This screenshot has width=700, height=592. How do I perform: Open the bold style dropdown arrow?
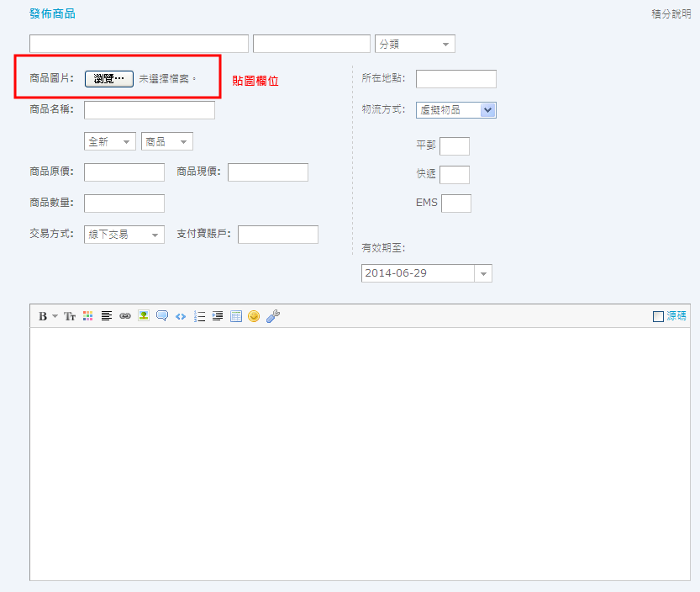(55, 316)
